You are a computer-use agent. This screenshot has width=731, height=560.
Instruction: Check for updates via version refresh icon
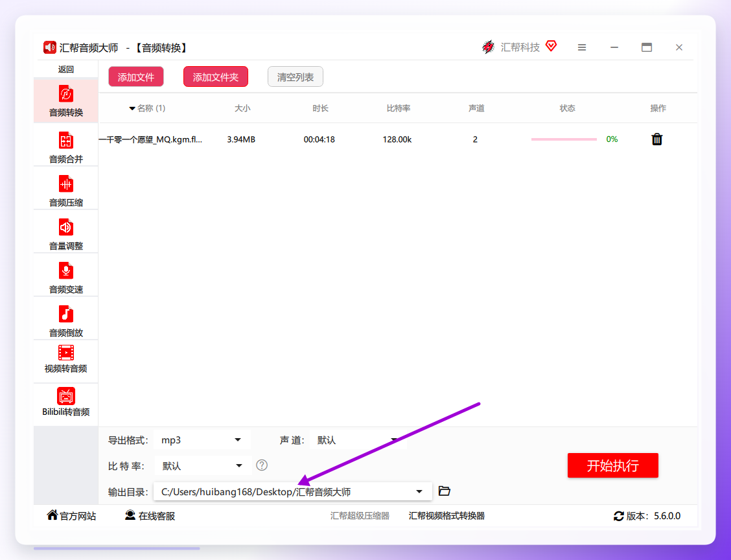tap(619, 516)
